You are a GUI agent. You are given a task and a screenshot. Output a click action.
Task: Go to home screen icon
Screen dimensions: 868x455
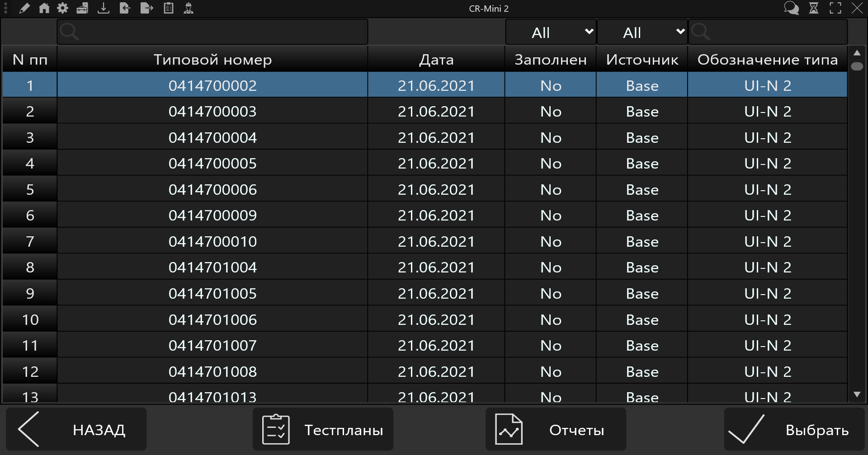(x=44, y=8)
